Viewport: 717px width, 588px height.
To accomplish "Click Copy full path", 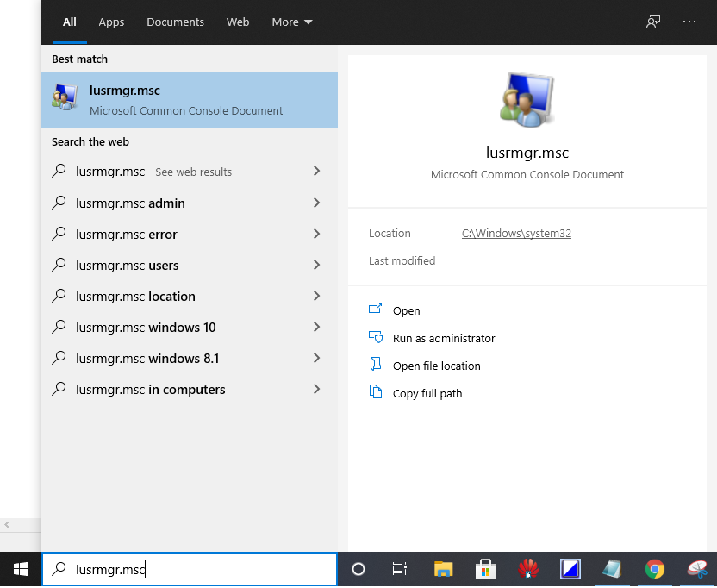I will [427, 393].
